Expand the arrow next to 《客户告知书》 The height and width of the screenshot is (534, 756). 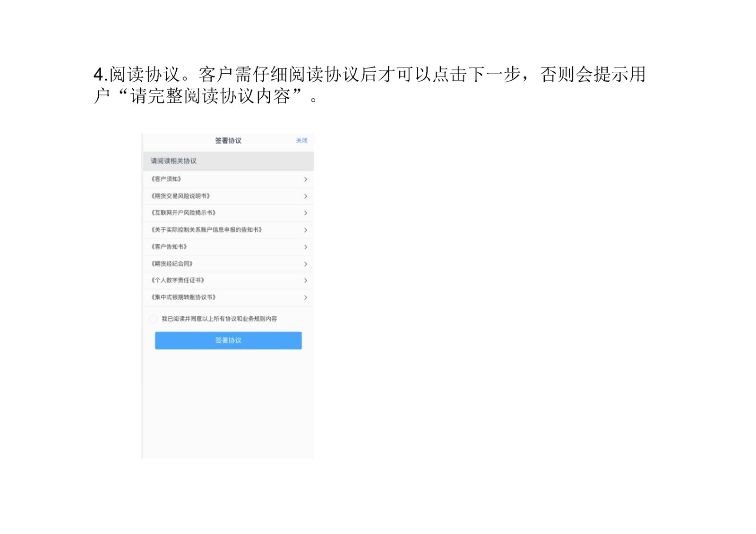[x=305, y=247]
